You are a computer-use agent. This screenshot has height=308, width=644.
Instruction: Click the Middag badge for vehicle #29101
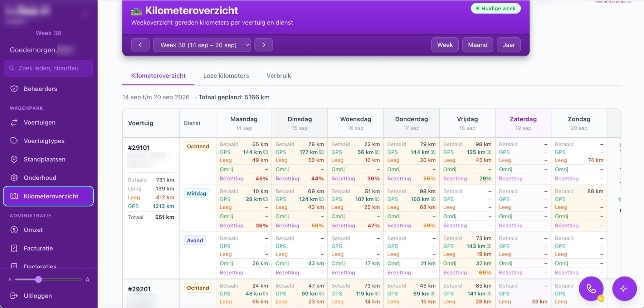196,194
